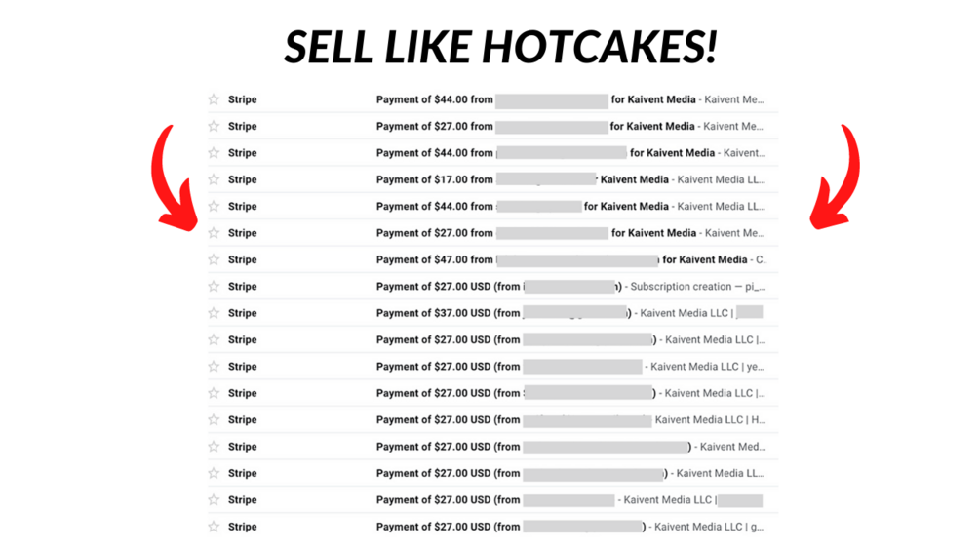This screenshot has width=980, height=551.
Task: Toggle star on email ending 'LLC | H...'
Action: click(x=214, y=420)
